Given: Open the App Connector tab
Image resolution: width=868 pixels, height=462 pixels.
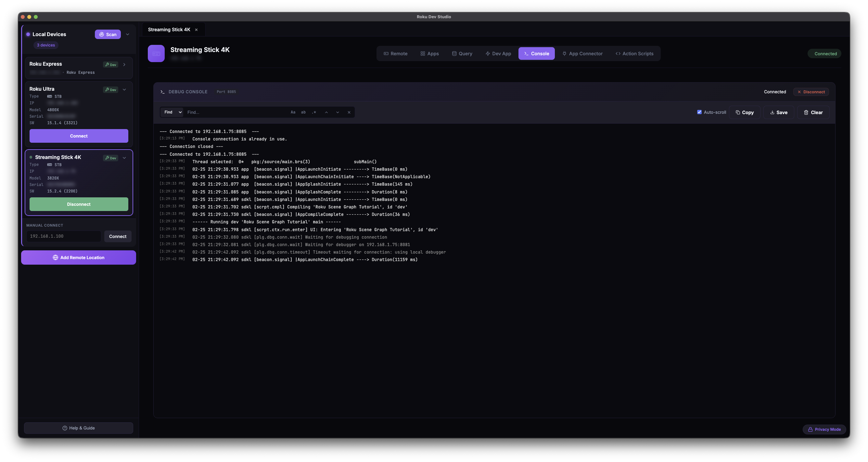Looking at the screenshot, I should pyautogui.click(x=582, y=54).
